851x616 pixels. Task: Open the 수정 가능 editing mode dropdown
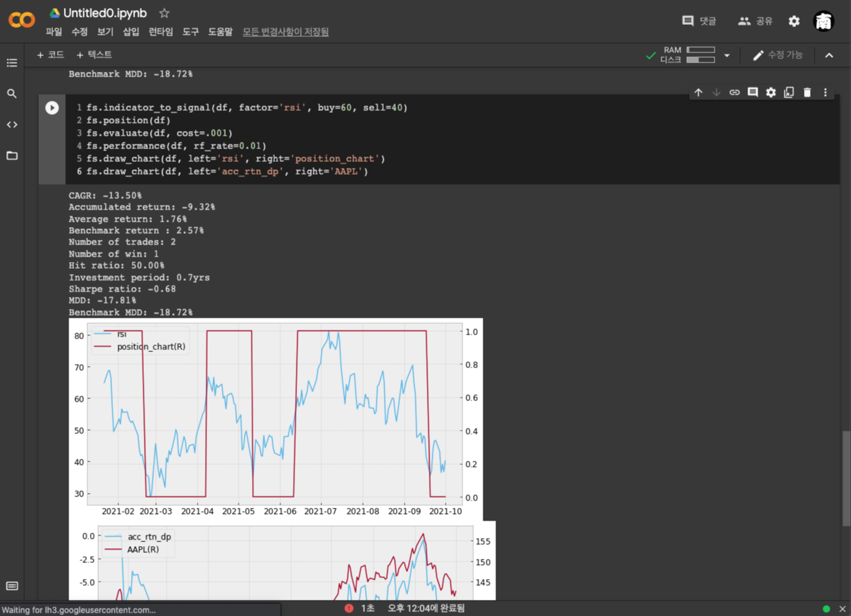coord(778,55)
